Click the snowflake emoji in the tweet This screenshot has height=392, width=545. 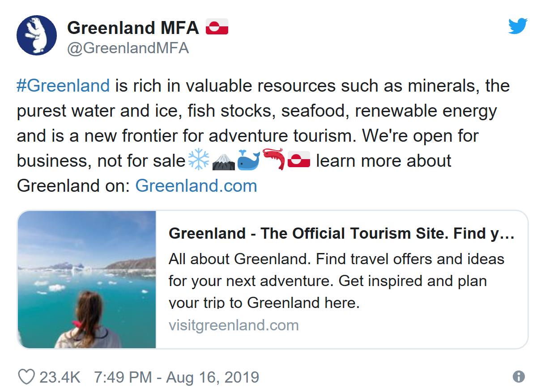pyautogui.click(x=199, y=160)
